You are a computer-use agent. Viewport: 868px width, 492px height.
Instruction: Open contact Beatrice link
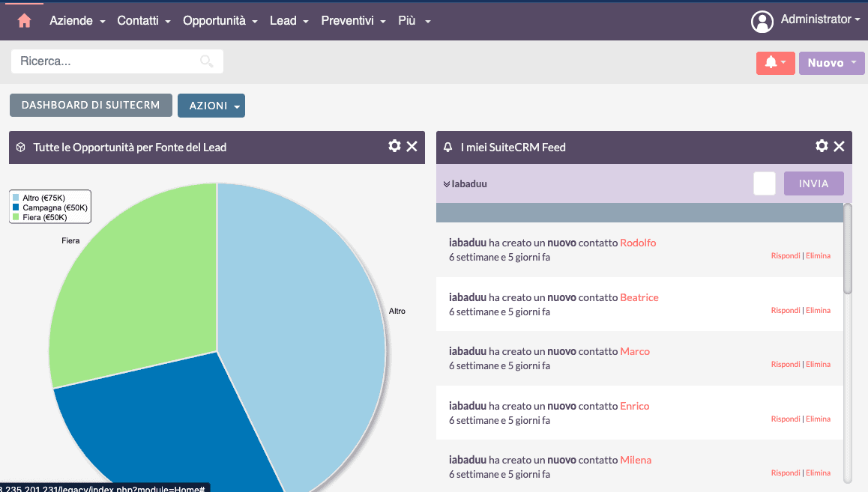(x=639, y=297)
